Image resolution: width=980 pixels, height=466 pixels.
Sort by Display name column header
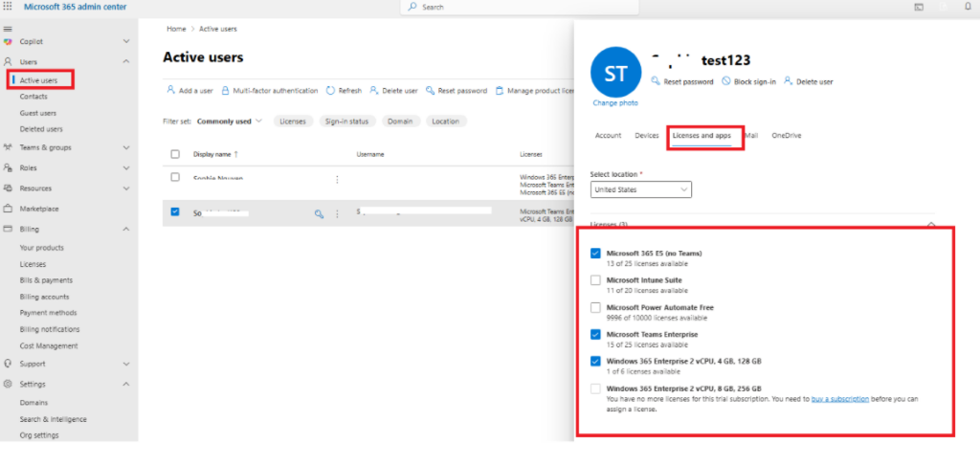[215, 154]
